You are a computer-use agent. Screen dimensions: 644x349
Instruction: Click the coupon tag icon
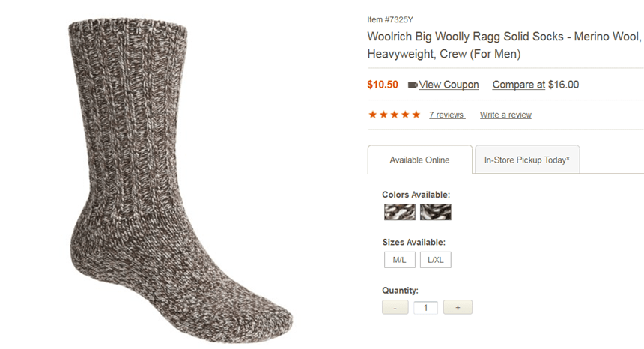tap(413, 85)
